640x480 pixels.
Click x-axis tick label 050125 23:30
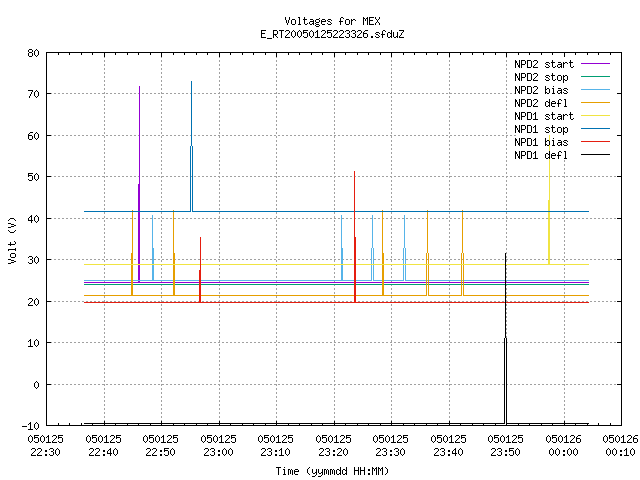(391, 446)
